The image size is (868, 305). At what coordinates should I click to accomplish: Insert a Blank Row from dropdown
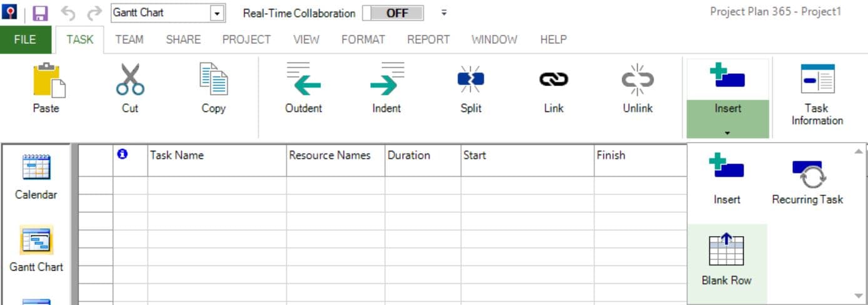coord(727,260)
